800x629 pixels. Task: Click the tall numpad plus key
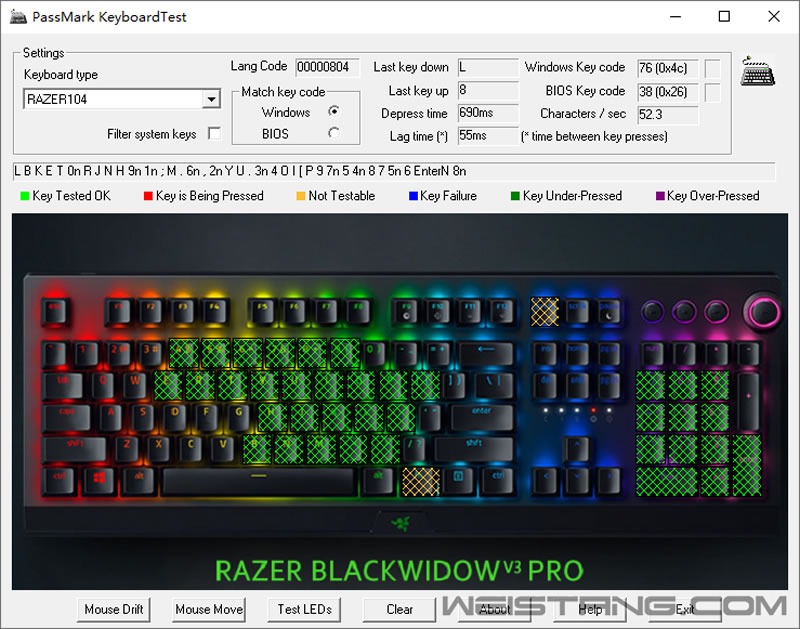(748, 401)
